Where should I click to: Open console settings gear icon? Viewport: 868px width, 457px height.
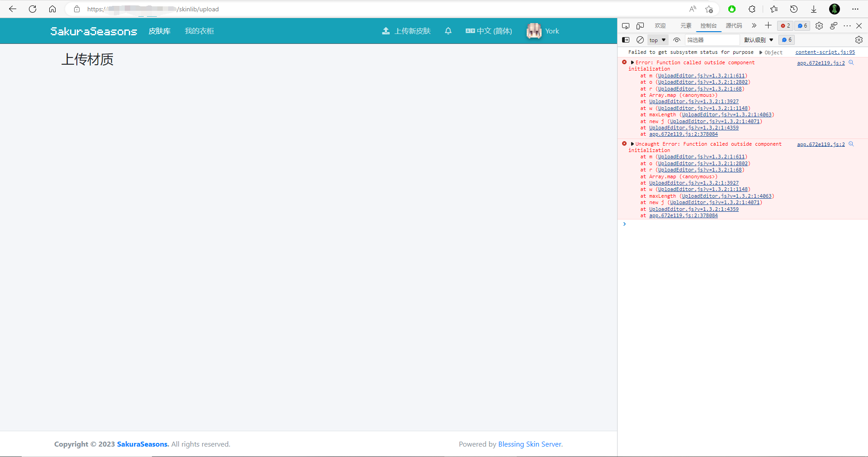(859, 40)
